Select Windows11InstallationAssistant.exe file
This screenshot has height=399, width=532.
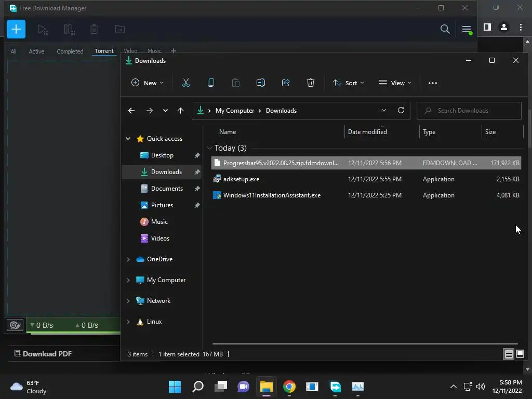pos(366,195)
